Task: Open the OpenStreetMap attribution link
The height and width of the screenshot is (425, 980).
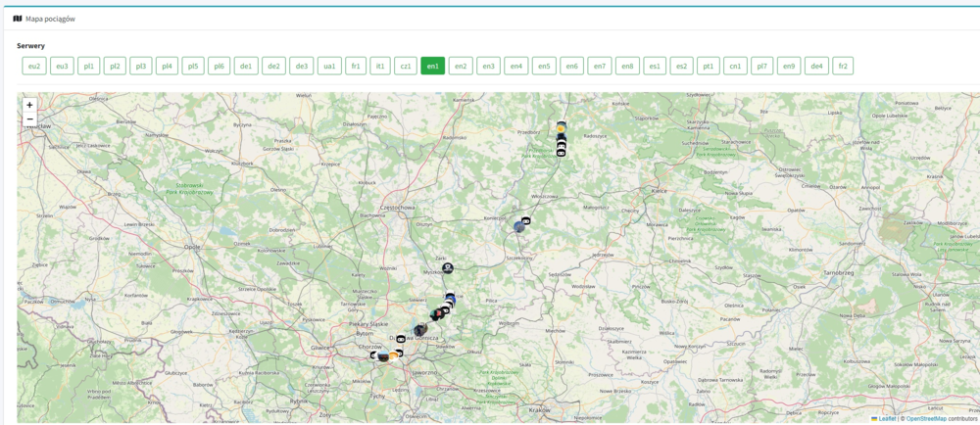Action: pos(925,418)
